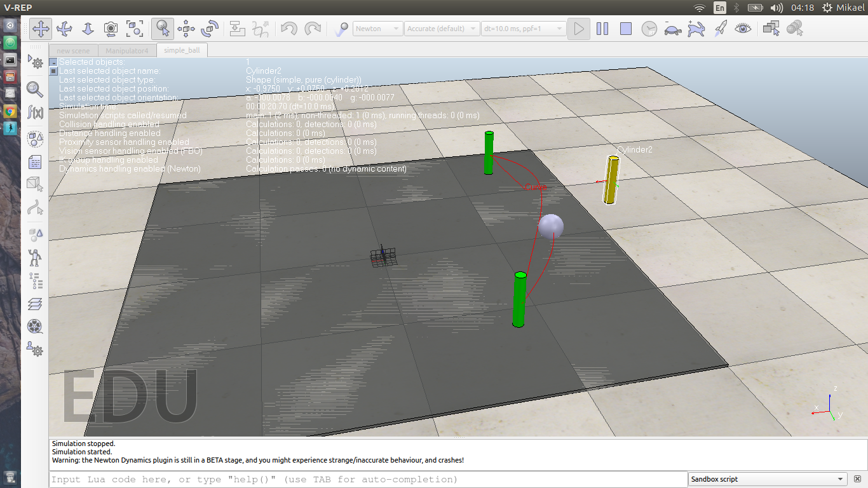The height and width of the screenshot is (488, 868).
Task: Redo the last undone action
Action: pyautogui.click(x=313, y=28)
